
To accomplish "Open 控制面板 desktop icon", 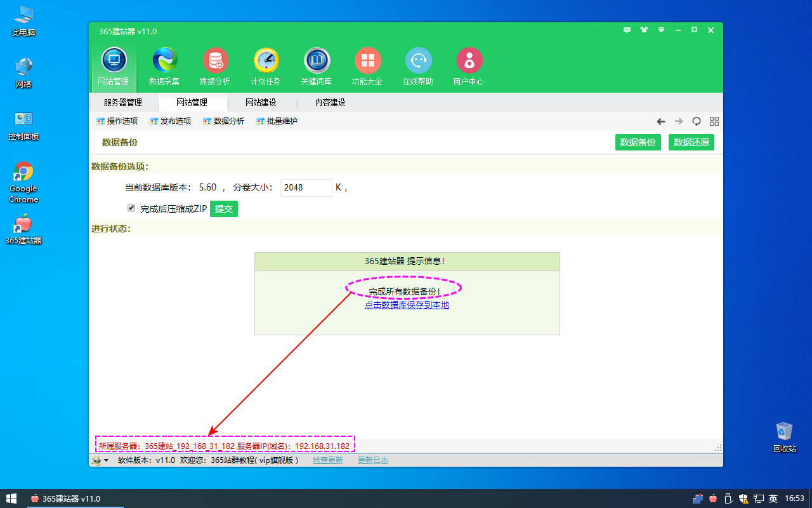I will pos(23,125).
